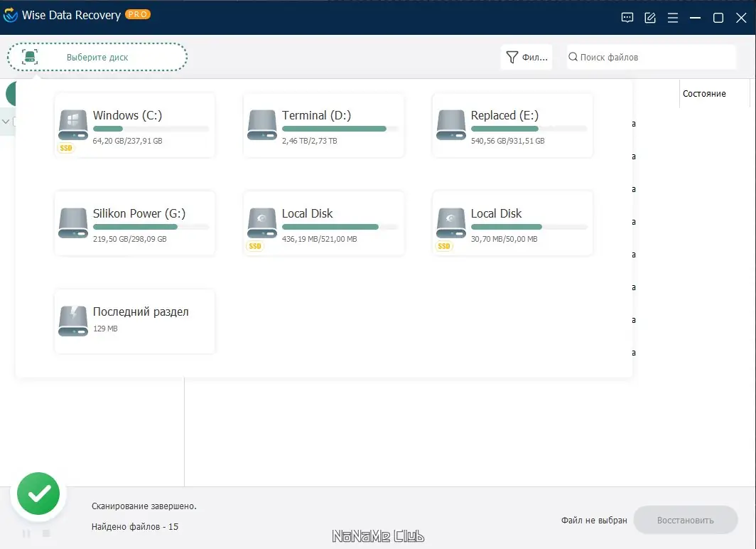Click the 30,70 MB/50,00 MB size text

[x=504, y=239]
